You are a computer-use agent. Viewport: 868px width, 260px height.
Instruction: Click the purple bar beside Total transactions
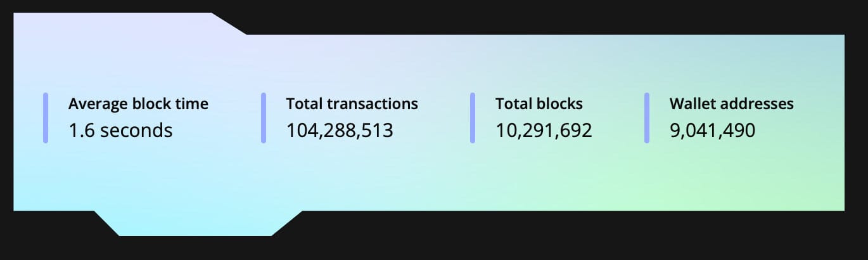tap(264, 118)
